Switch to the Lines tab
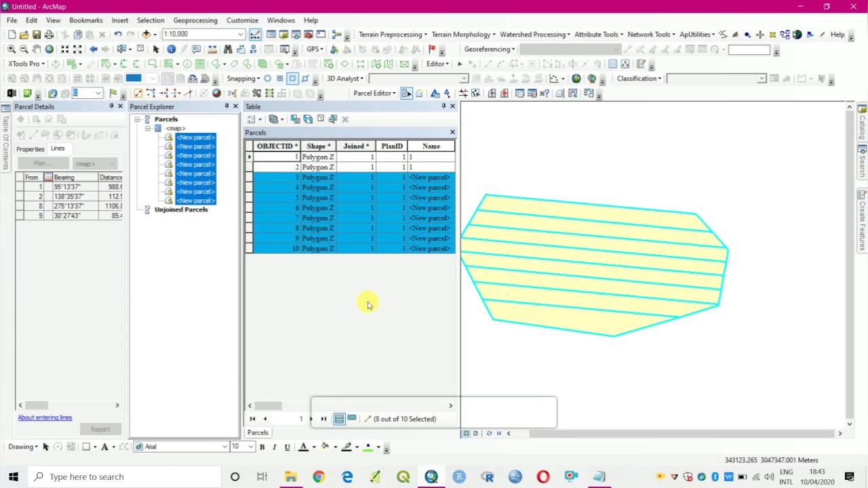 click(58, 149)
